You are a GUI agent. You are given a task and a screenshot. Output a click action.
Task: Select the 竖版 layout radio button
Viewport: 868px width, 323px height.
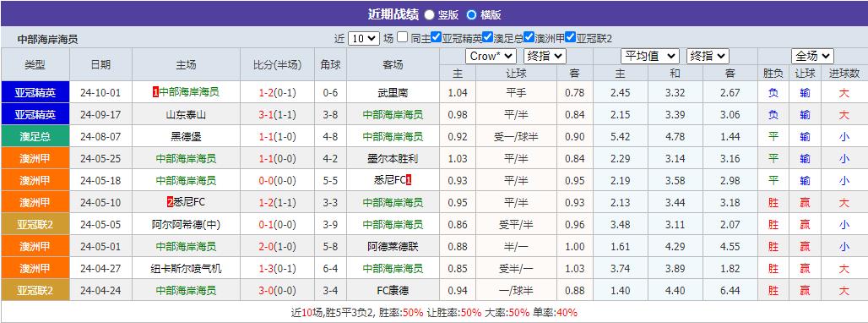(x=429, y=15)
